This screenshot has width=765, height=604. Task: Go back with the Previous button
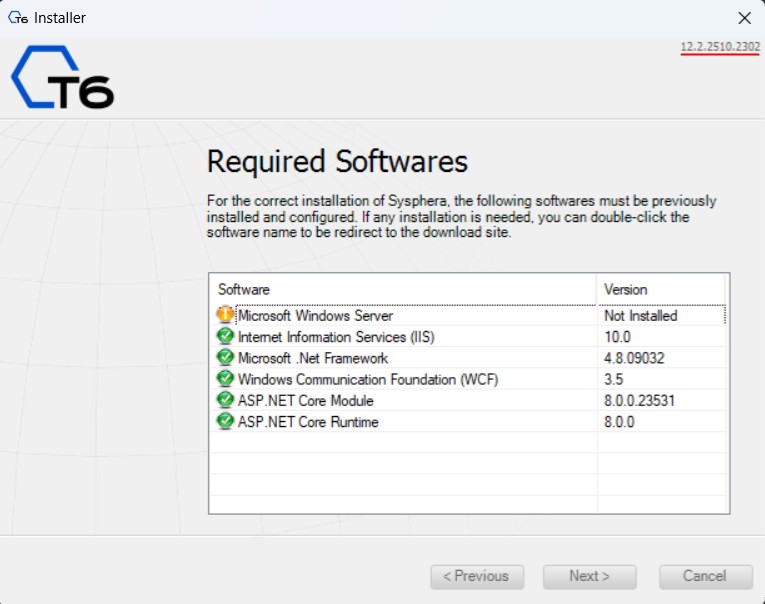477,577
